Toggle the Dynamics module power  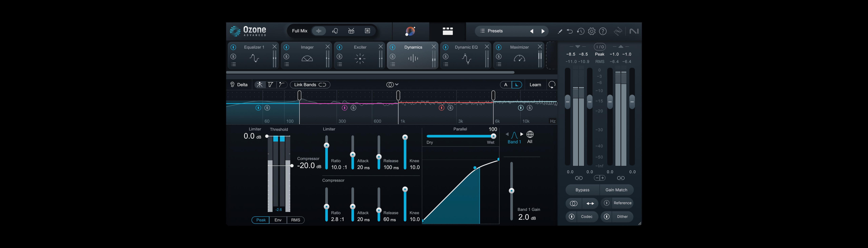coord(393,47)
